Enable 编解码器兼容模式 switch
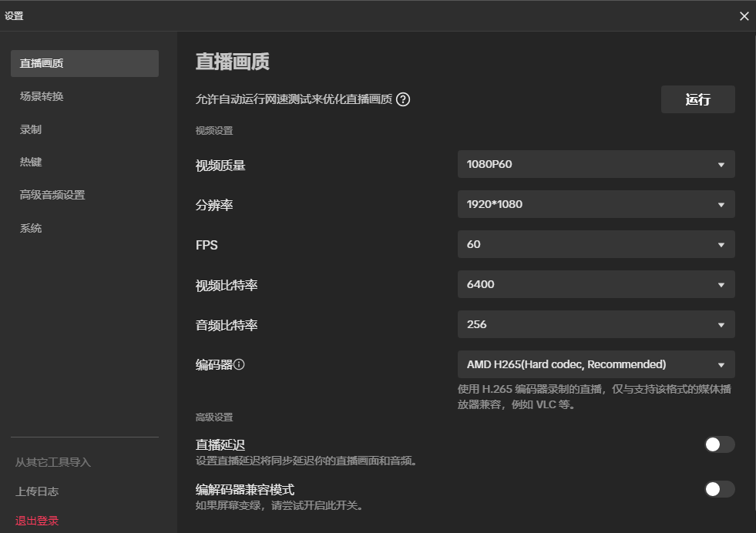 719,489
